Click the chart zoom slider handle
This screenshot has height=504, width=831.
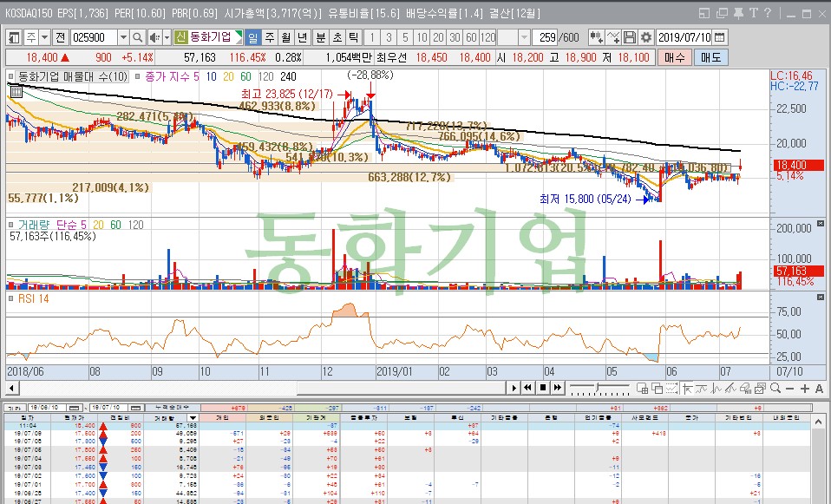click(599, 389)
